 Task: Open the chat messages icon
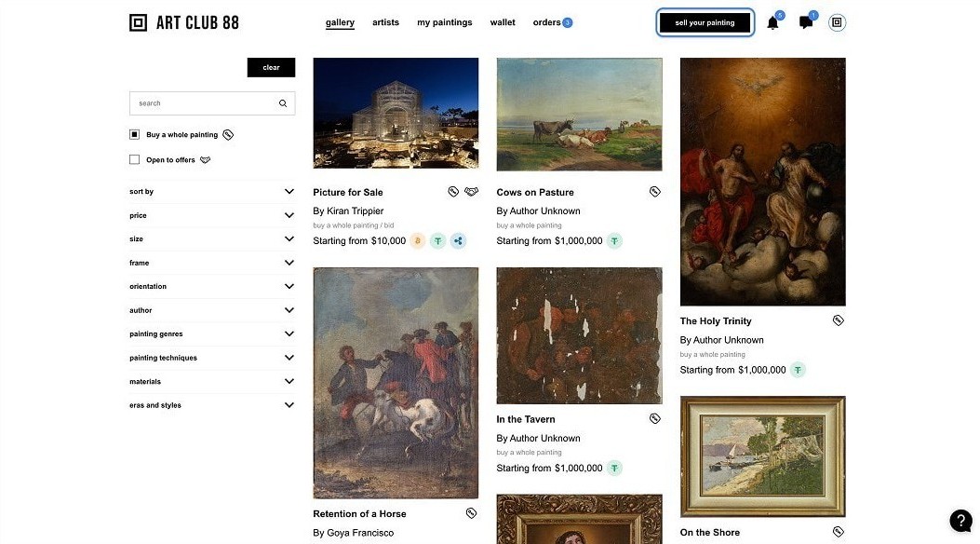click(806, 23)
